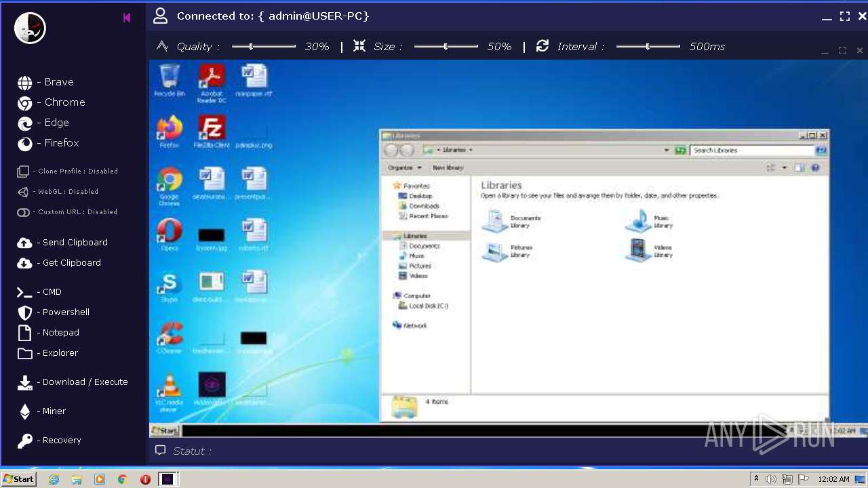The width and height of the screenshot is (868, 488).
Task: Select Skype shortcut on remote desktop
Action: pos(169,287)
